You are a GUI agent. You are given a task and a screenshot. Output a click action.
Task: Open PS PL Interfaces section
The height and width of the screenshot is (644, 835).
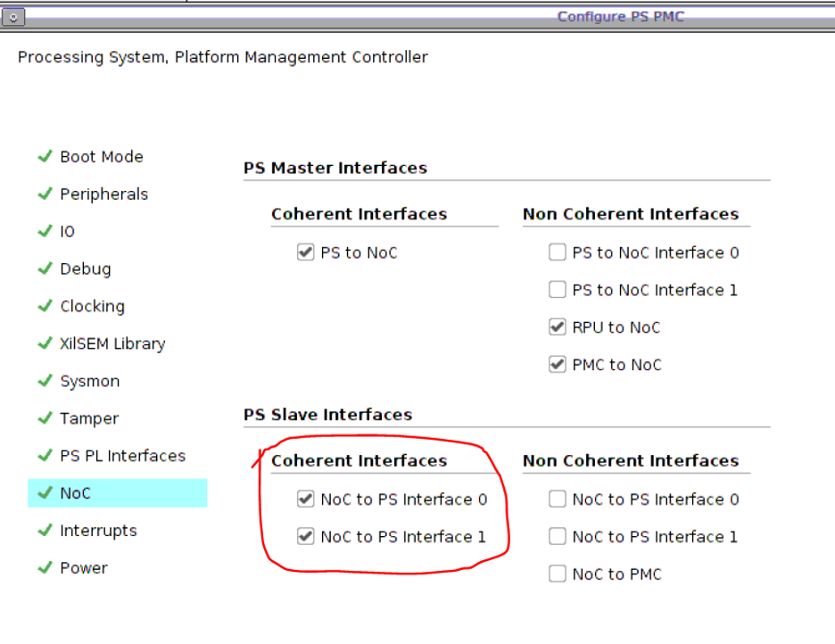pos(122,457)
